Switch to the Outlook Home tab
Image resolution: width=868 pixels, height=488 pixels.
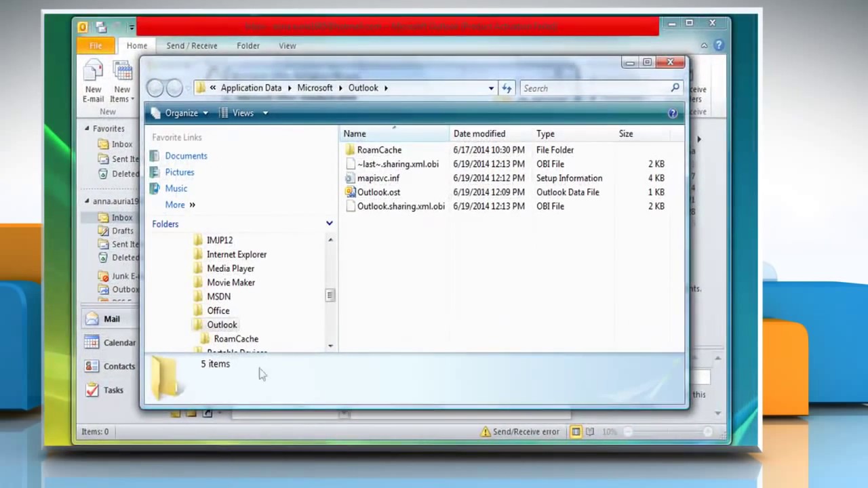136,46
